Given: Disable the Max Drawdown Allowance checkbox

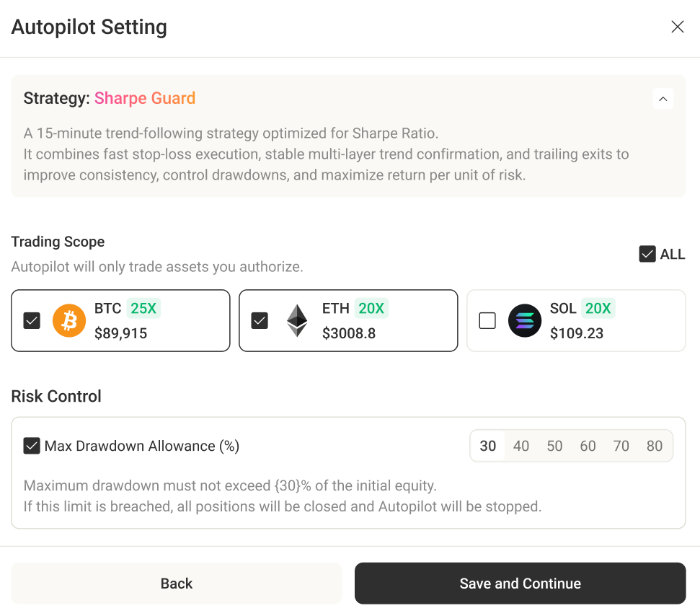Looking at the screenshot, I should [32, 446].
